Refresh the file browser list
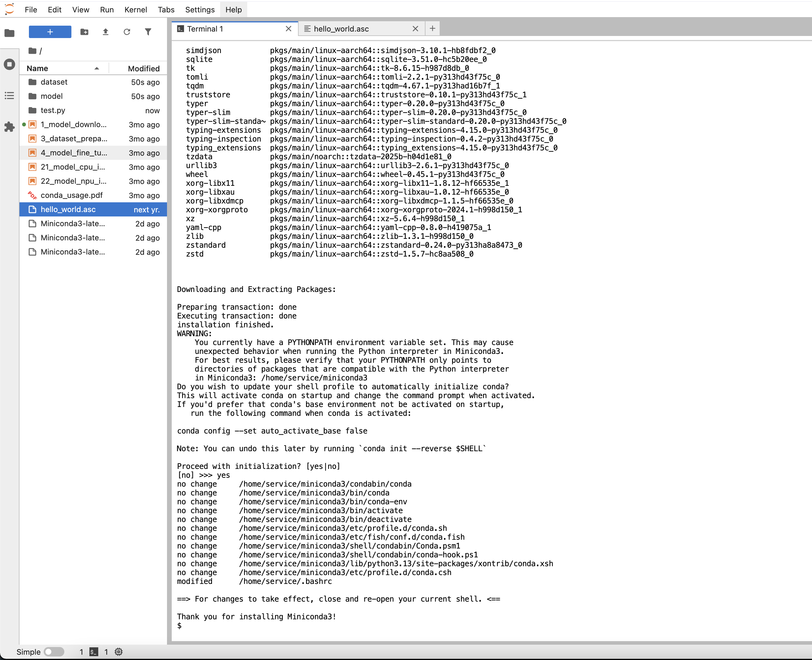The image size is (812, 660). 127,32
